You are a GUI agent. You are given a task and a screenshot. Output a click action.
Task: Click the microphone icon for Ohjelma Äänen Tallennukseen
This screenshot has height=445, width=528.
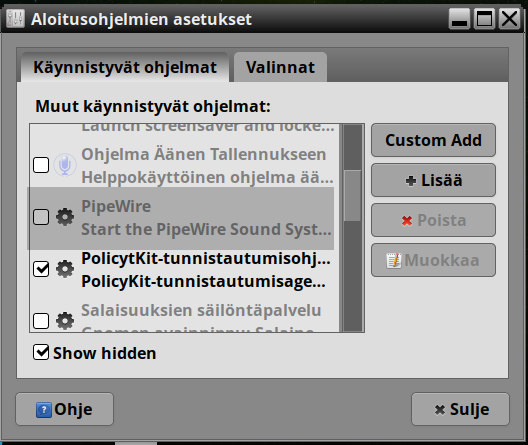[x=65, y=165]
